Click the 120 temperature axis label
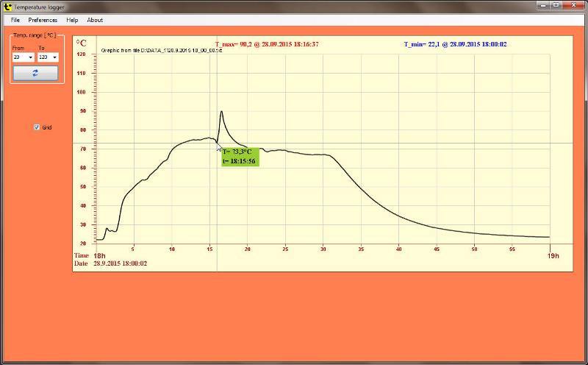Screen dimensions: 588x365 point(82,54)
